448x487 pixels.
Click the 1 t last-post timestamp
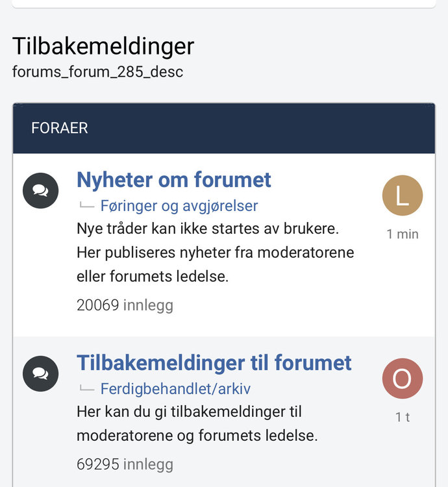point(403,417)
